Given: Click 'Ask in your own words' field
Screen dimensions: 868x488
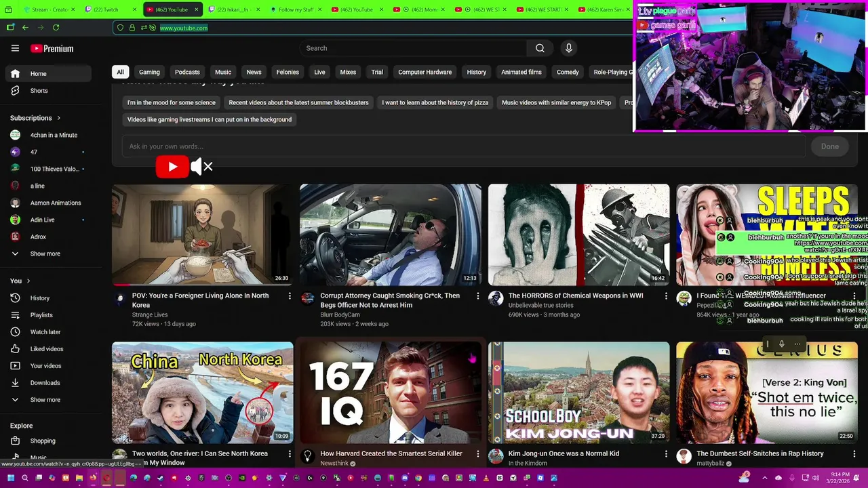Looking at the screenshot, I should pos(464,146).
